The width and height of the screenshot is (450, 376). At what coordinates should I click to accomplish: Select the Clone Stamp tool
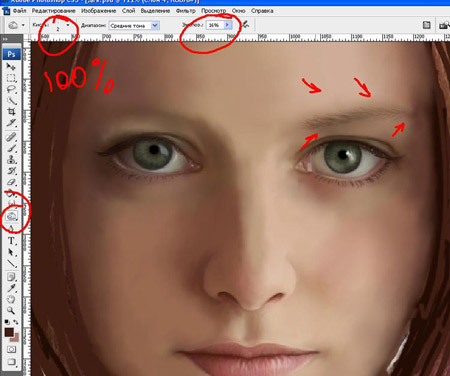pos(11,159)
